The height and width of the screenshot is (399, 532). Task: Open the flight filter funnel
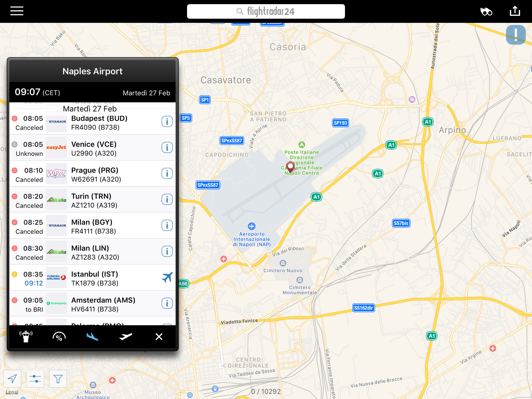[58, 379]
